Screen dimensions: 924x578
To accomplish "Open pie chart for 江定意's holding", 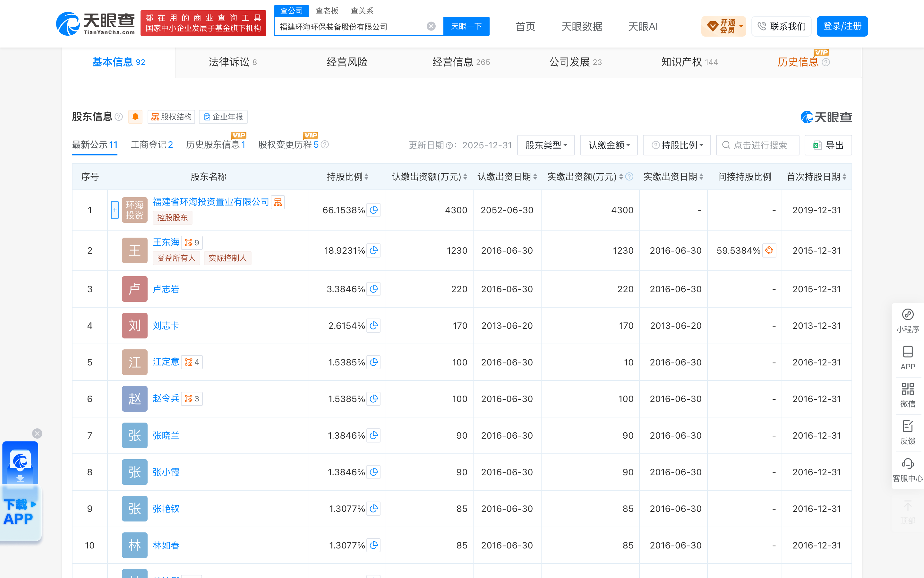I will tap(374, 362).
